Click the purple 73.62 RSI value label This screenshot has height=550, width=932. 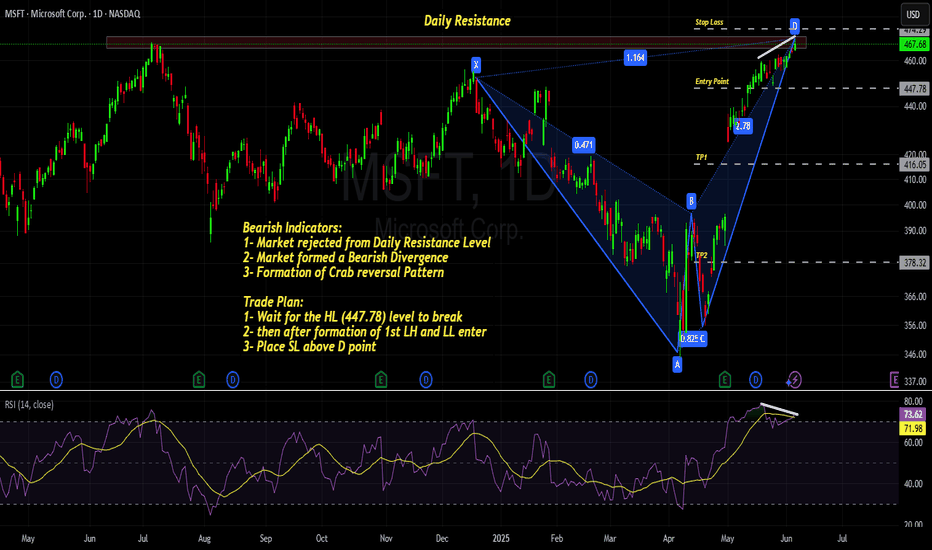click(913, 414)
